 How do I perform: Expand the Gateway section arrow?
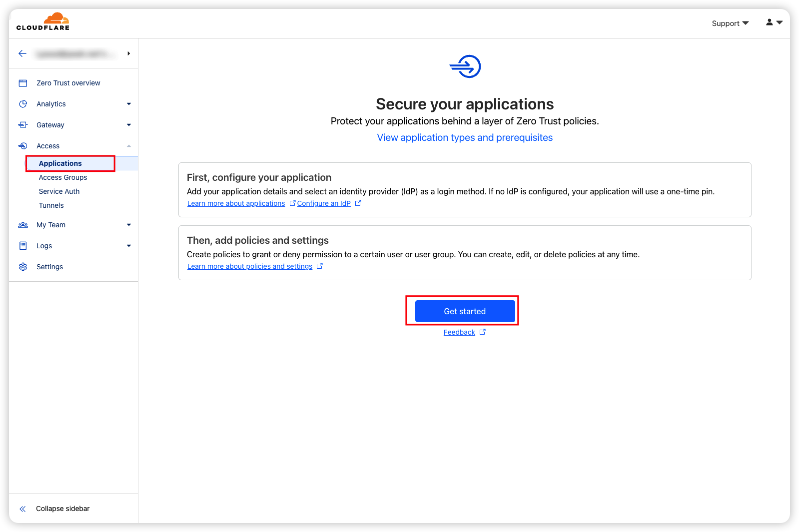[x=129, y=125]
